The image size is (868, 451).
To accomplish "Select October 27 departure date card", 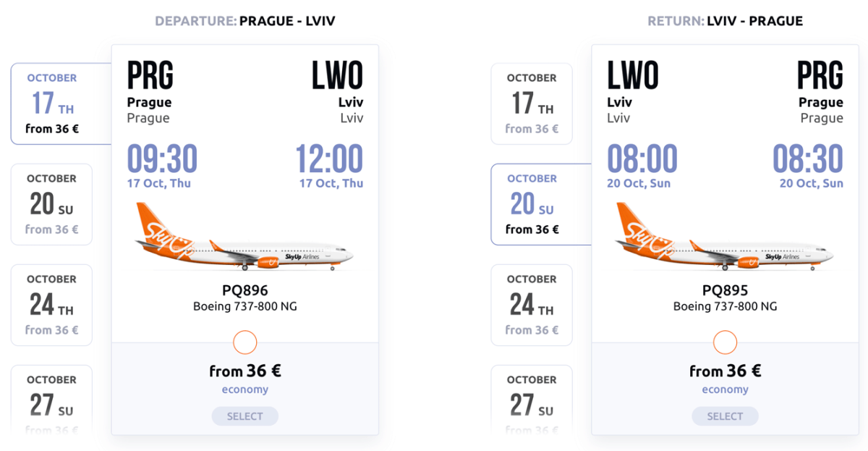I will (x=52, y=402).
